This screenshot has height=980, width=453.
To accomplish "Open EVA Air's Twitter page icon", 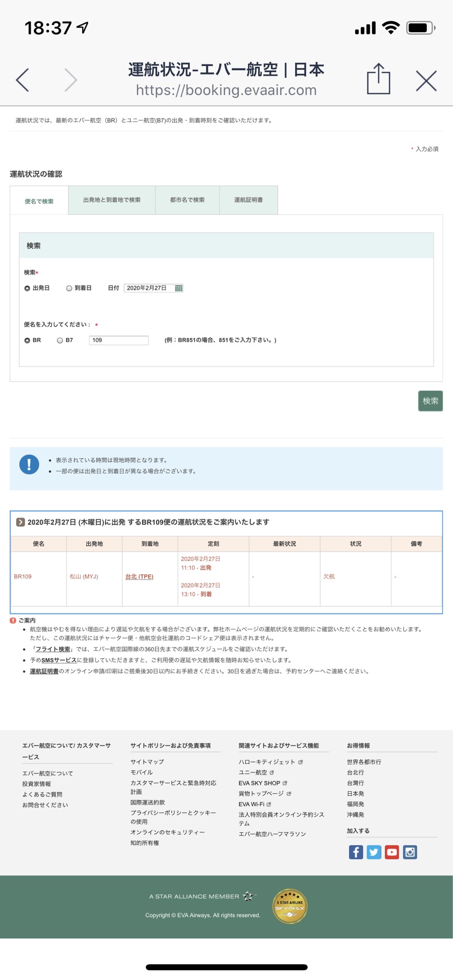I will click(x=374, y=852).
